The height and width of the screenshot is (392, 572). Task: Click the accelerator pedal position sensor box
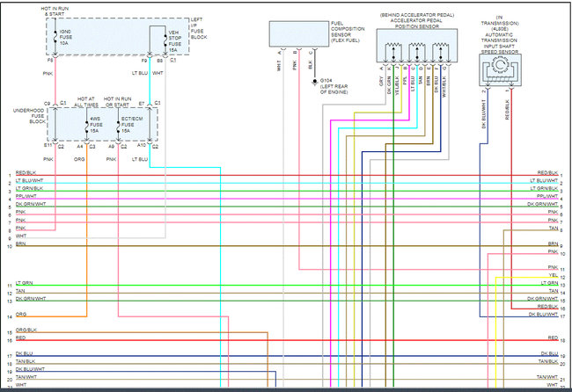click(417, 46)
